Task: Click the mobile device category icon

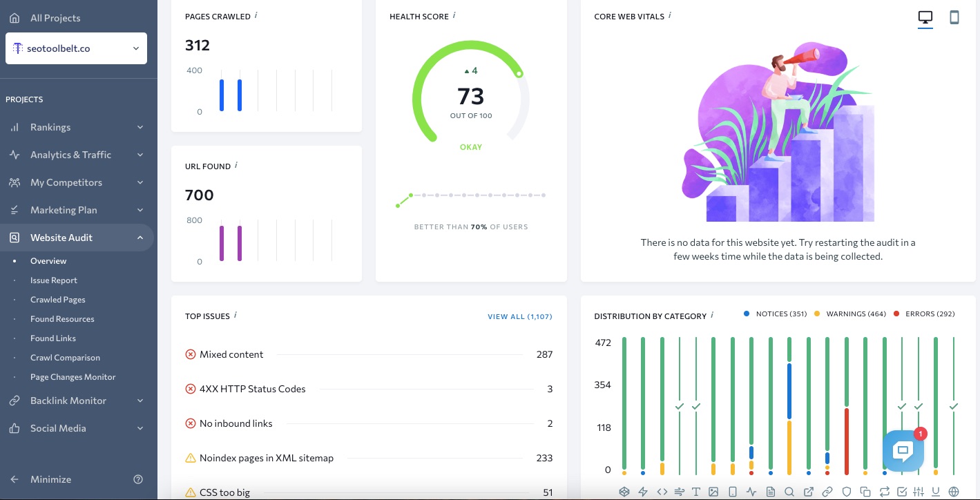Action: [733, 492]
